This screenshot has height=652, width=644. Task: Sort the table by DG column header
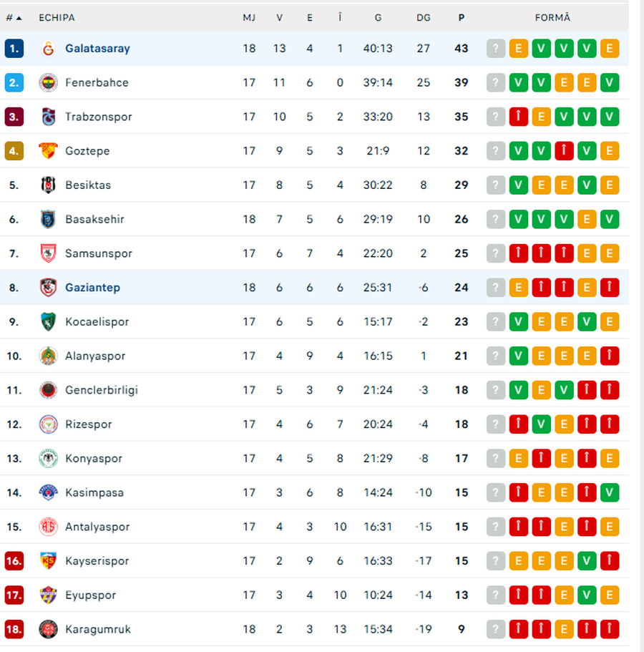click(424, 18)
